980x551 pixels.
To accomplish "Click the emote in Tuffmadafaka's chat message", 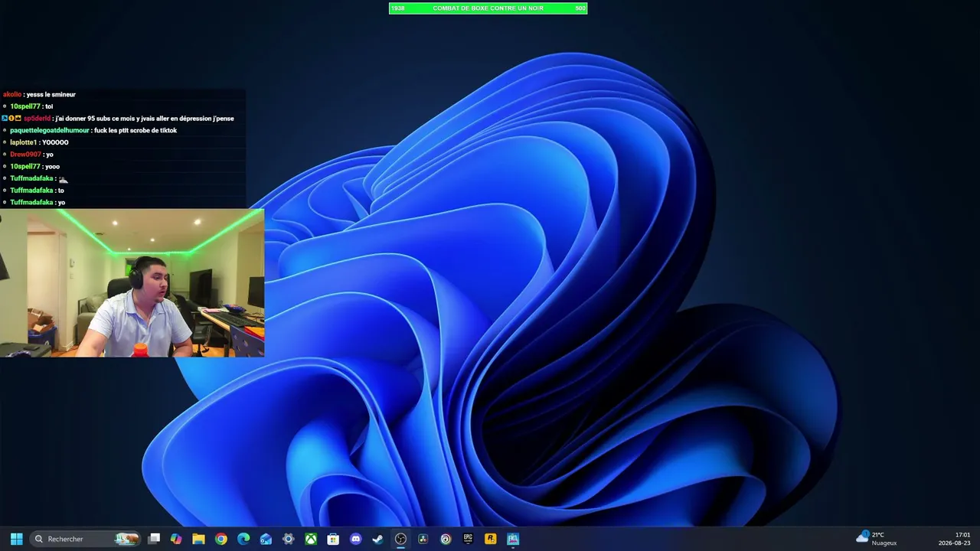I will pyautogui.click(x=63, y=178).
